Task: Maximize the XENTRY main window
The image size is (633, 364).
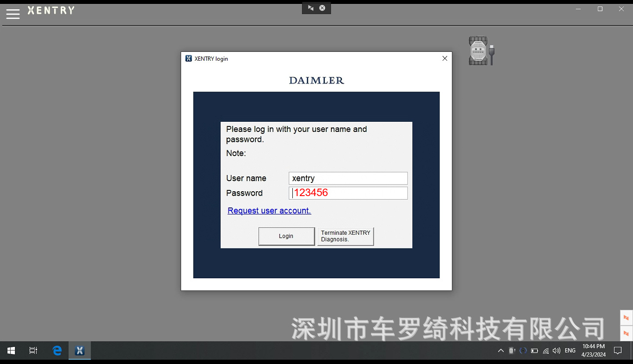Action: 600,9
